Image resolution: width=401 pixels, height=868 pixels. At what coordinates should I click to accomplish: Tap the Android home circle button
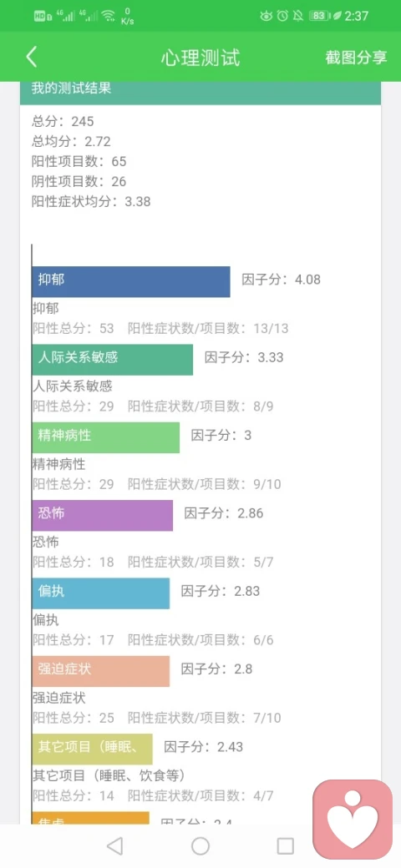coord(200,845)
